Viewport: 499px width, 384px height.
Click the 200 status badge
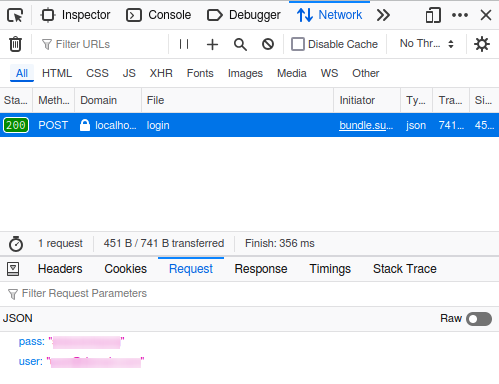pos(16,125)
